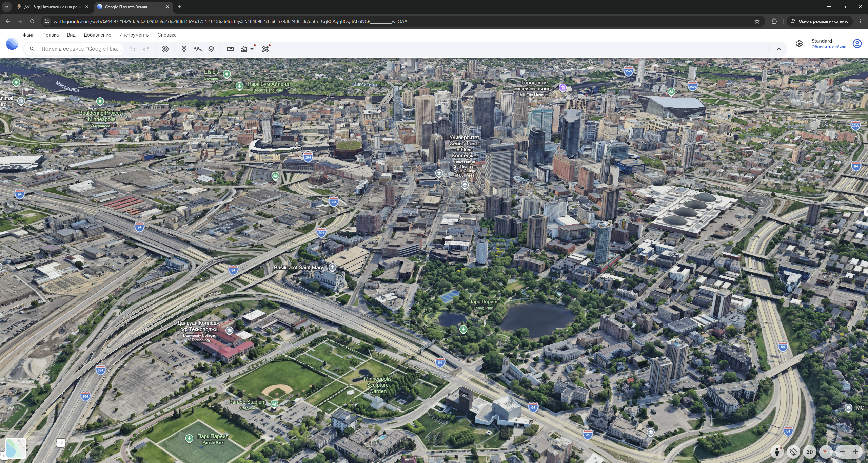
Task: Switch the view to 2D
Action: [810, 452]
